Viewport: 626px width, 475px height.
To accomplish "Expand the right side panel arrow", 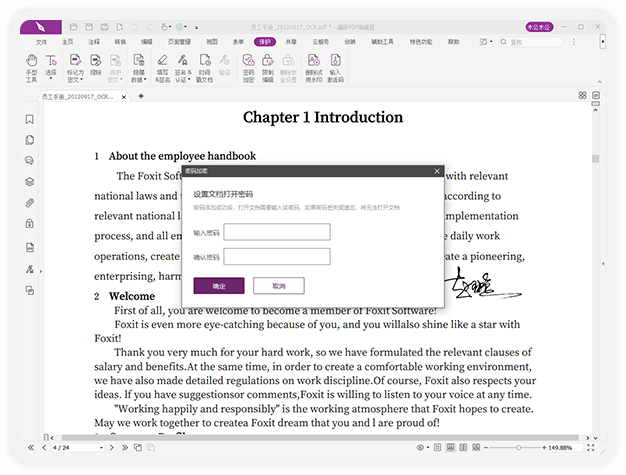I will point(603,263).
